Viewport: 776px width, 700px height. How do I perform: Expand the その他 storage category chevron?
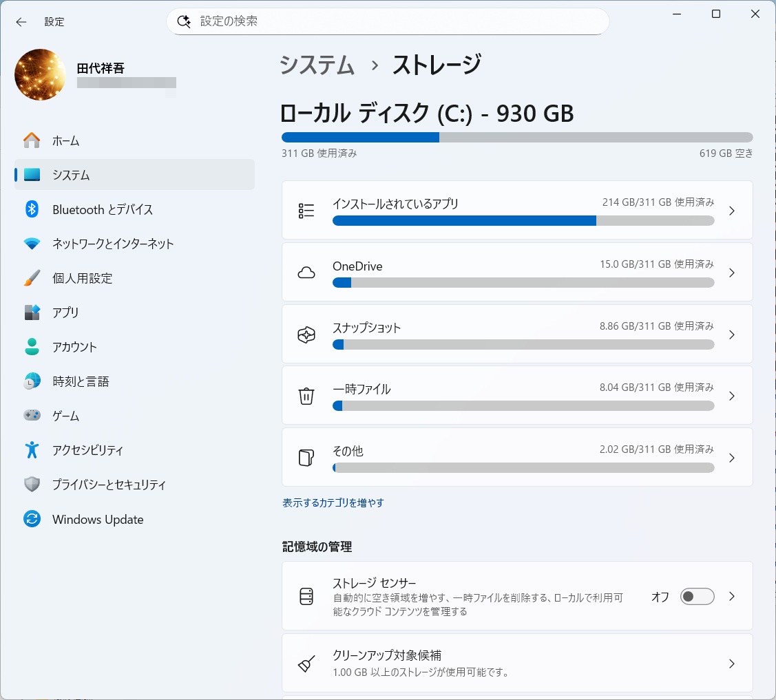(x=732, y=458)
